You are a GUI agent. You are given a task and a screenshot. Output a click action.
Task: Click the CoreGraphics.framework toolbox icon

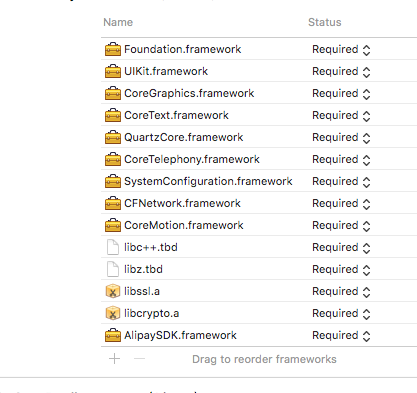pyautogui.click(x=113, y=93)
